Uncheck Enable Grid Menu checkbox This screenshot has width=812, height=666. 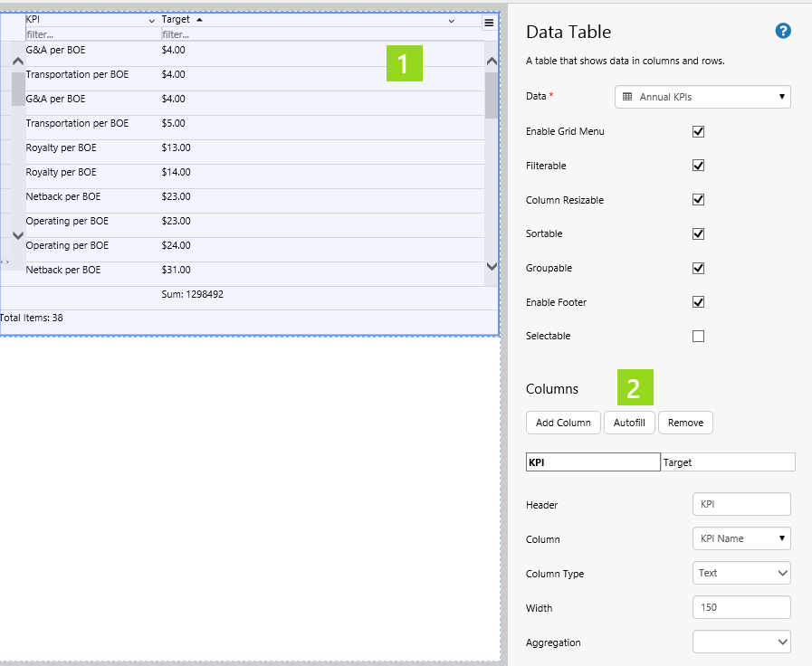pyautogui.click(x=698, y=131)
